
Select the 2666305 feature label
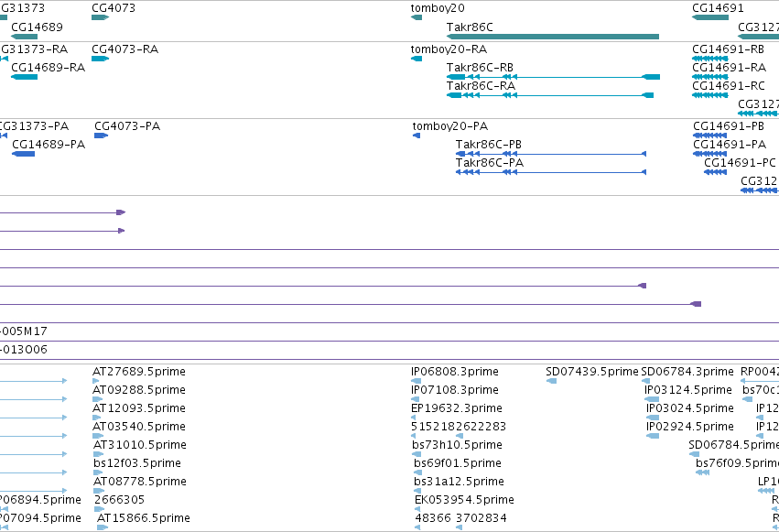(x=119, y=500)
